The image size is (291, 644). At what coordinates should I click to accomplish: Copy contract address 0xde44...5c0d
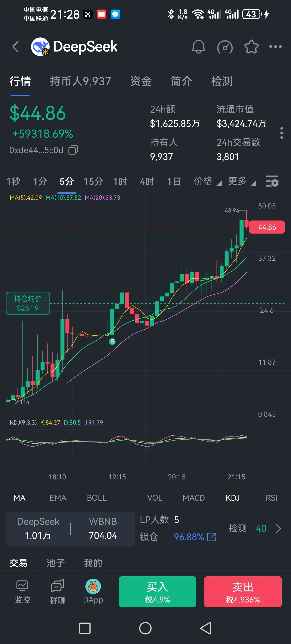pyautogui.click(x=73, y=150)
